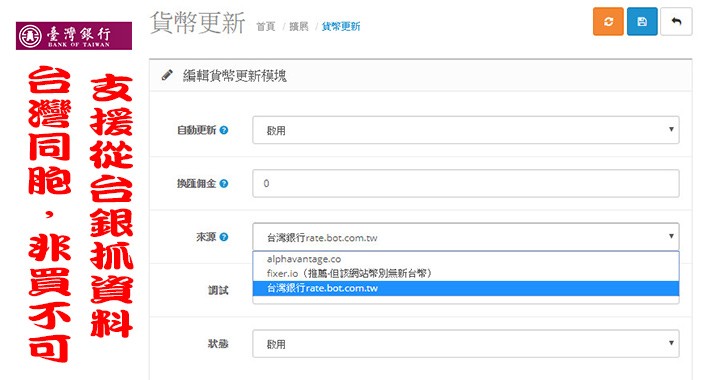The width and height of the screenshot is (710, 380).
Task: Click the 換匯佣金 input field
Action: click(x=465, y=183)
